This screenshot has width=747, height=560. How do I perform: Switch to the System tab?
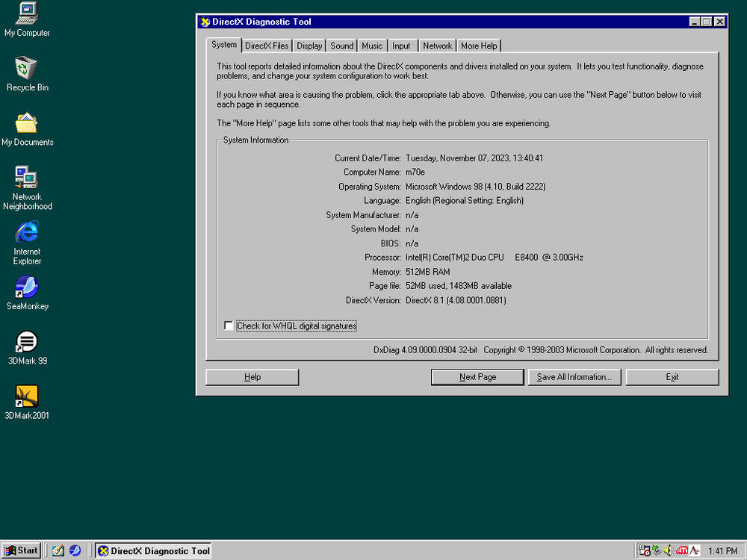(x=224, y=45)
